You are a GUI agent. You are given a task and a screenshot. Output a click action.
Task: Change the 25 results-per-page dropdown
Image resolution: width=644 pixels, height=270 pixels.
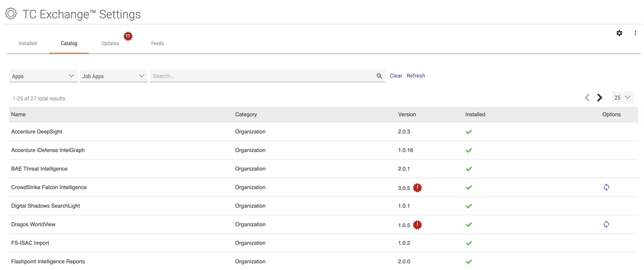[622, 98]
